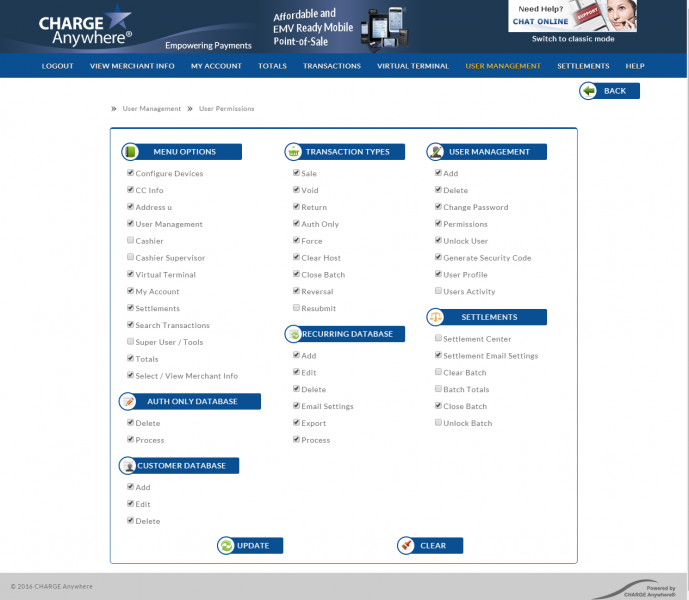Click the Menu Options section header
689x600 pixels.
click(182, 152)
